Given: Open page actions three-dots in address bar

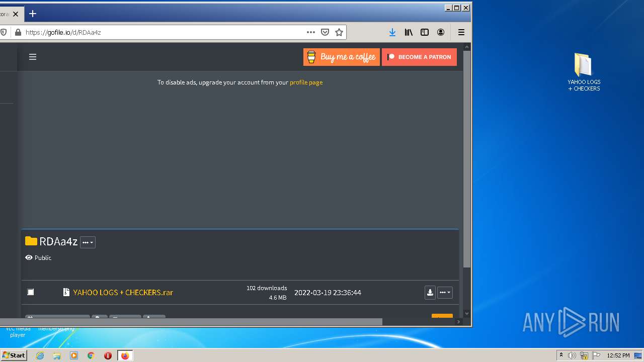Looking at the screenshot, I should (311, 32).
